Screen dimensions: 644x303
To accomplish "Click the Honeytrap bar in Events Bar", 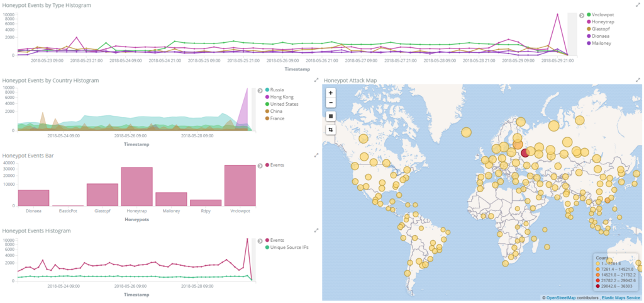I will [136, 186].
